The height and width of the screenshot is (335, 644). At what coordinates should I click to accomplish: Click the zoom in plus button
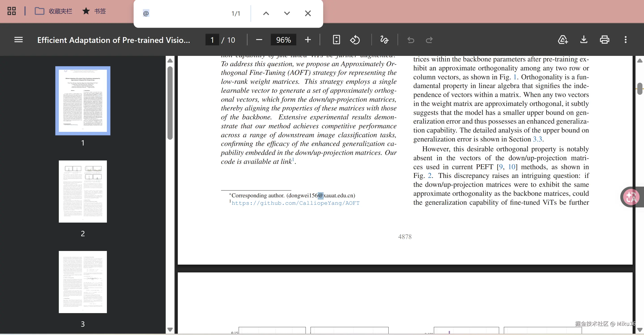coord(308,40)
